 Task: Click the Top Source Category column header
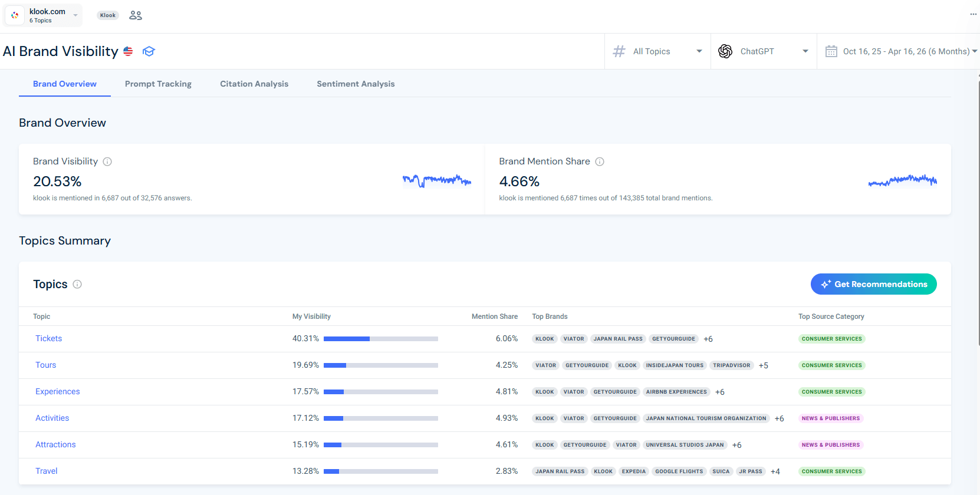click(831, 316)
